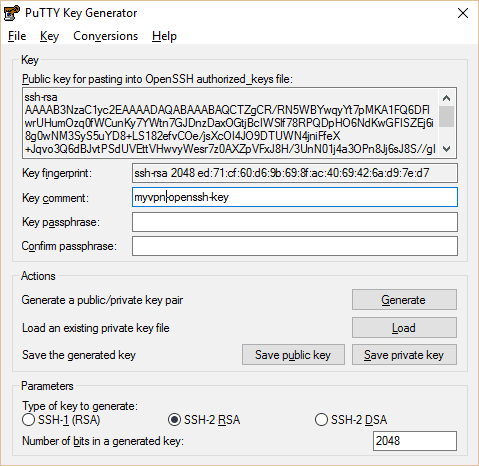Focus the Key passphrase field

(295, 222)
